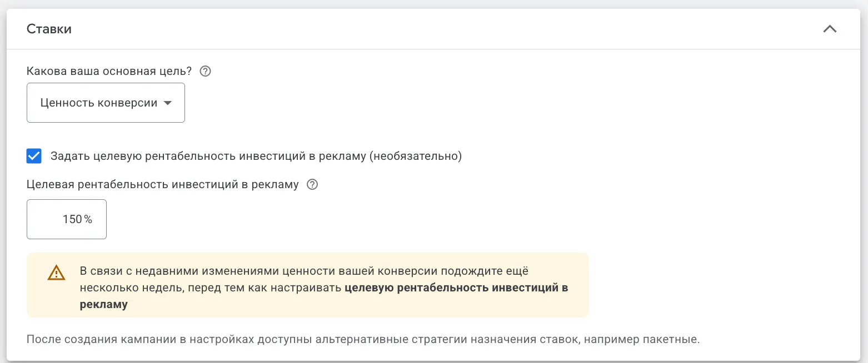This screenshot has height=363, width=868.
Task: Open the Ценность конверсии dropdown
Action: tap(106, 103)
